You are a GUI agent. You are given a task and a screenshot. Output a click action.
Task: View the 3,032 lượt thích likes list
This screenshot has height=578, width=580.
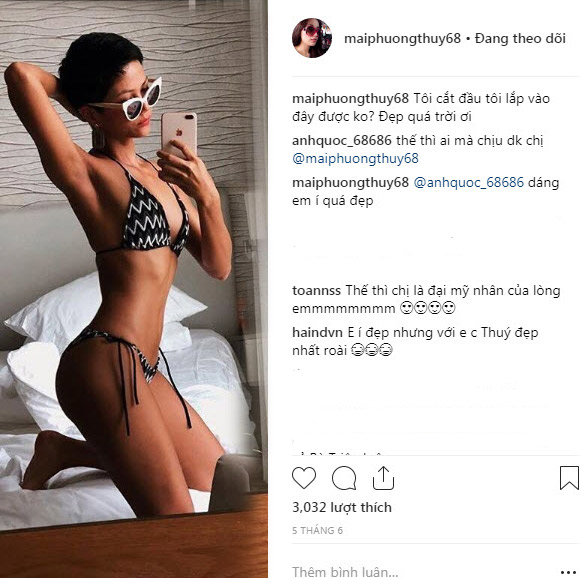tap(342, 507)
